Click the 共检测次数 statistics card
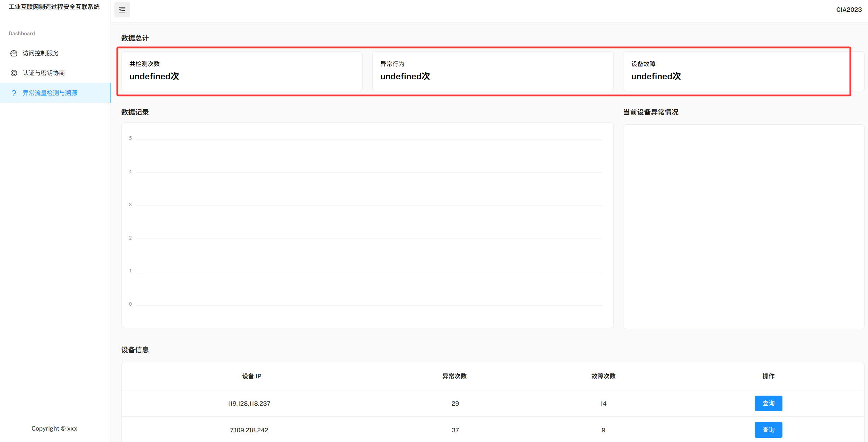 (241, 71)
